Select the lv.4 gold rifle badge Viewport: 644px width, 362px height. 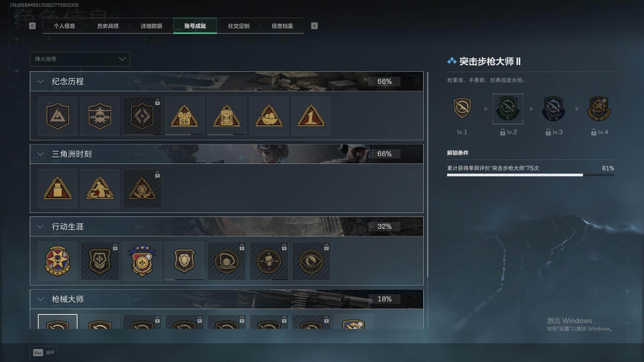click(599, 109)
